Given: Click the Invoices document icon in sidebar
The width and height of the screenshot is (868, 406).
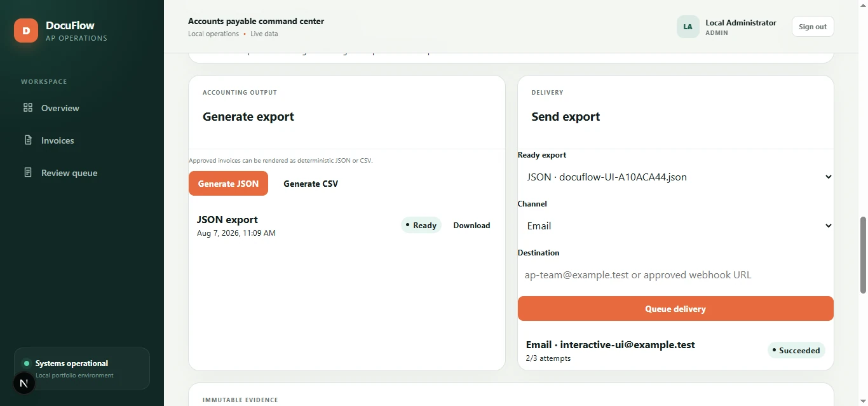Looking at the screenshot, I should (x=28, y=140).
